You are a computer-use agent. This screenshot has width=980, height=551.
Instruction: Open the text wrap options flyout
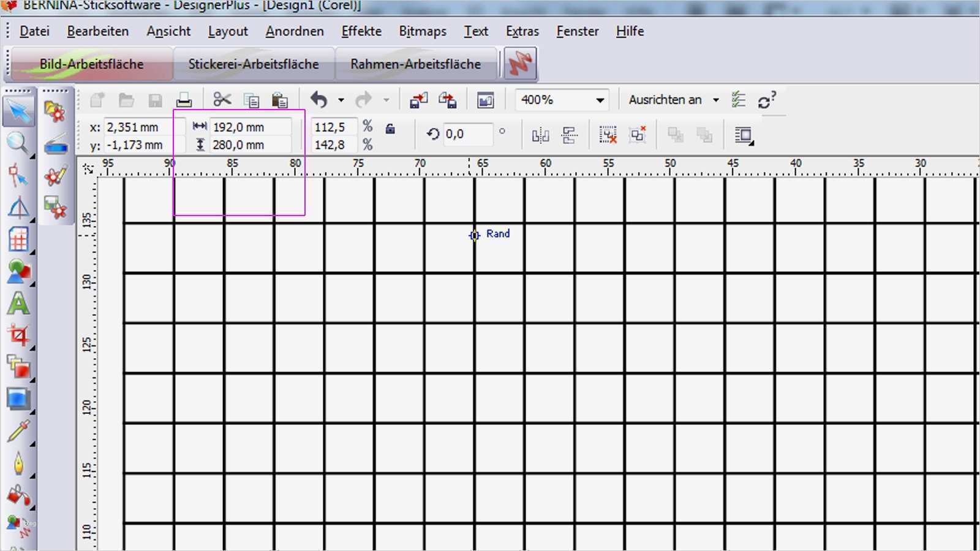(x=744, y=135)
